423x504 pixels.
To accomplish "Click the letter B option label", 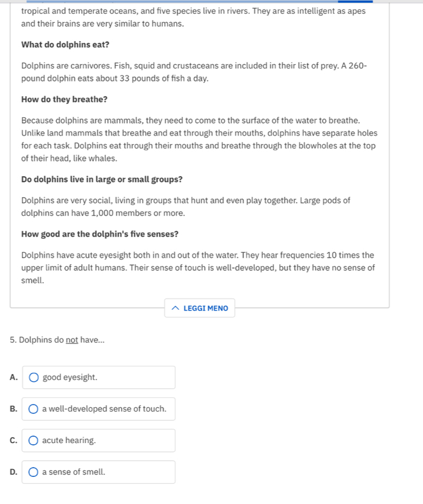I will coord(13,409).
